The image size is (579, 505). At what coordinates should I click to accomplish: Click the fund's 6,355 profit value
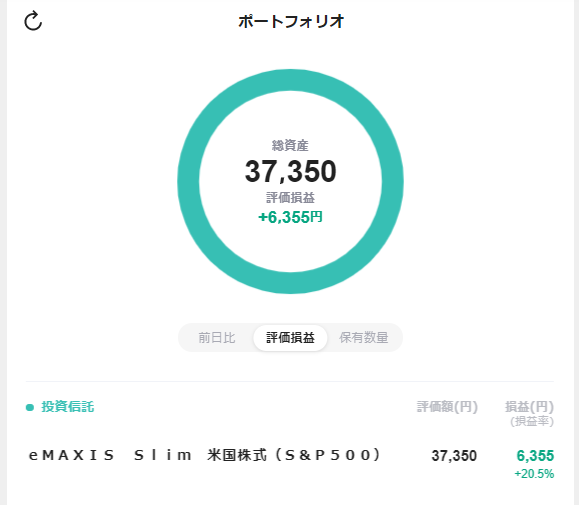[x=535, y=456]
